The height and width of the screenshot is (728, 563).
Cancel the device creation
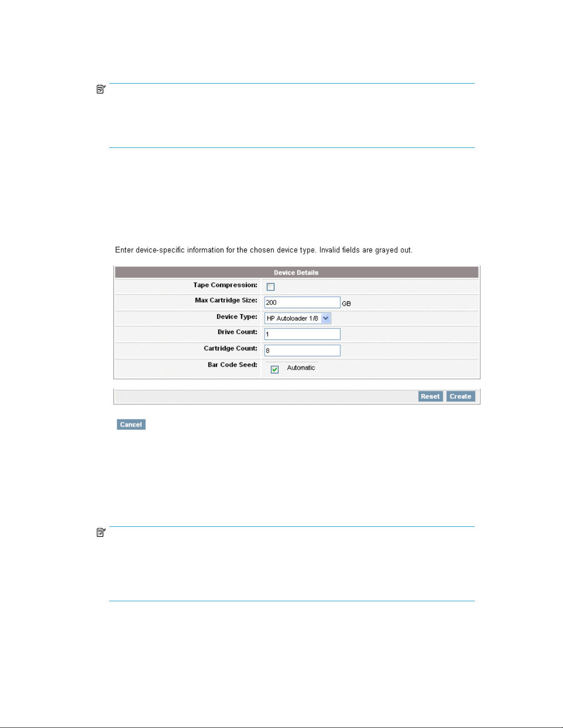131,424
